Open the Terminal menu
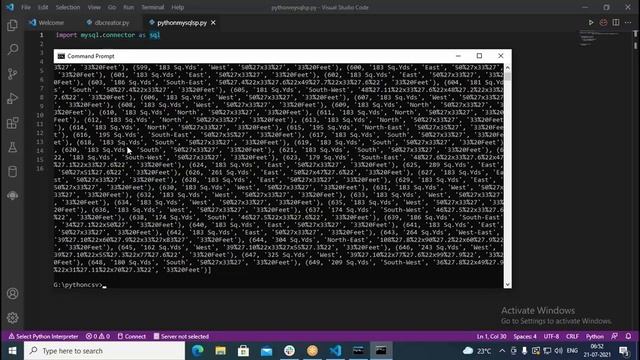640x360 pixels. click(x=153, y=7)
